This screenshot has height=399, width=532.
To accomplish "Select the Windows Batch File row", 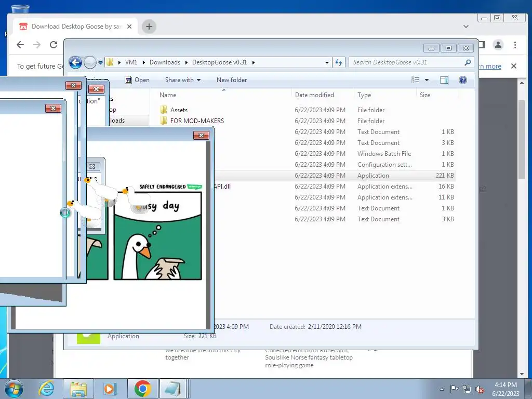I will [x=335, y=154].
